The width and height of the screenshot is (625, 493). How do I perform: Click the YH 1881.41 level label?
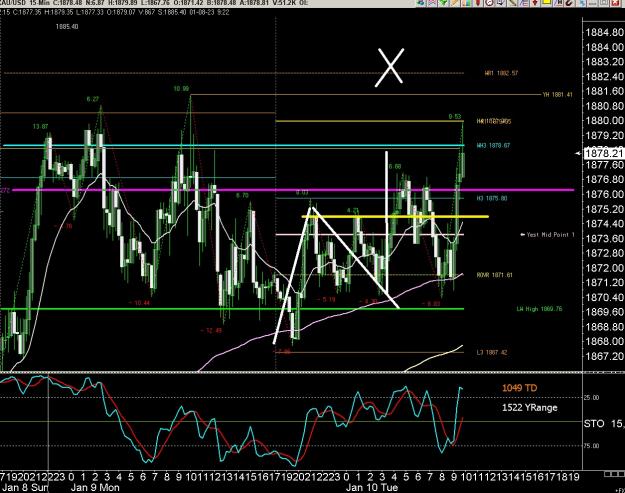point(557,94)
